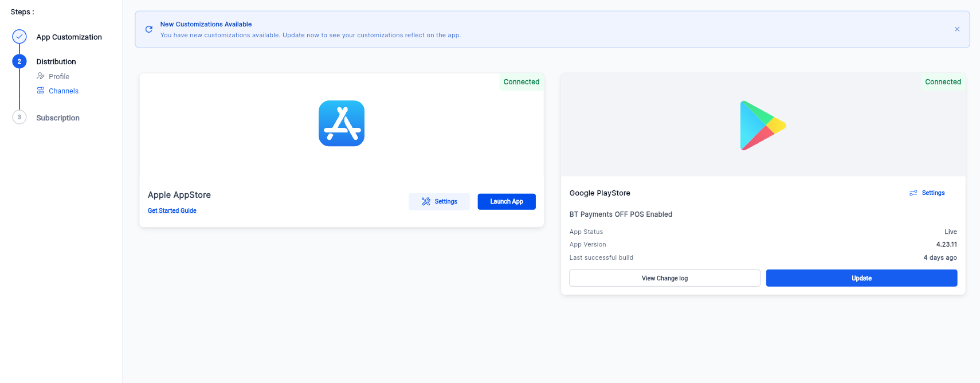
Task: Click the Profile icon in the sidebar
Action: click(41, 76)
